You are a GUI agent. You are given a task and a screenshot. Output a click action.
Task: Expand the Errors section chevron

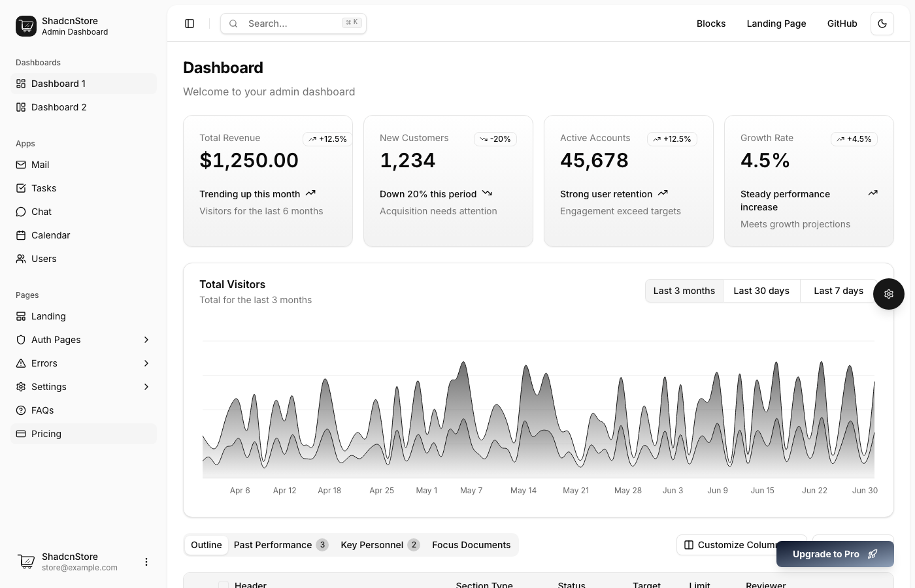(146, 363)
